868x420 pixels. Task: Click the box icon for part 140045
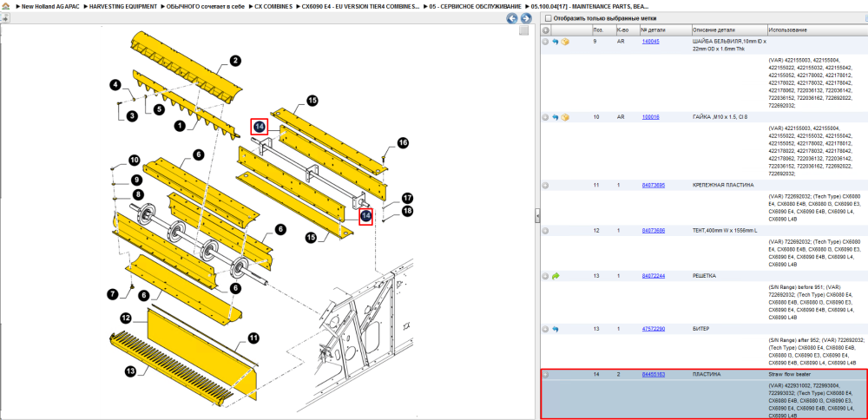point(565,42)
